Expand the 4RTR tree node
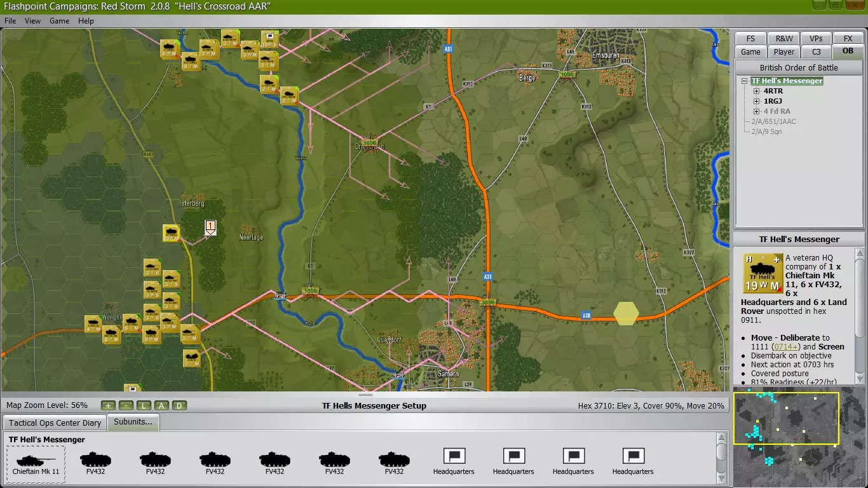The width and height of the screenshot is (868, 488). pyautogui.click(x=756, y=91)
